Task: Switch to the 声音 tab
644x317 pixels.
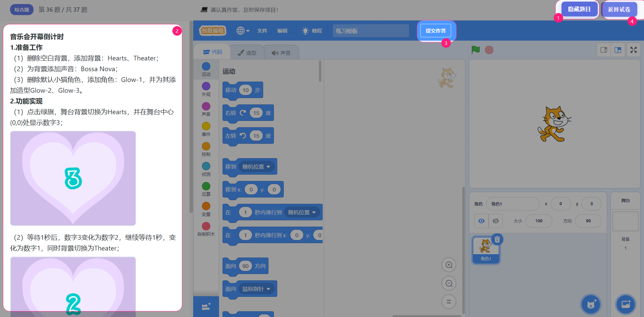Action: pyautogui.click(x=281, y=53)
